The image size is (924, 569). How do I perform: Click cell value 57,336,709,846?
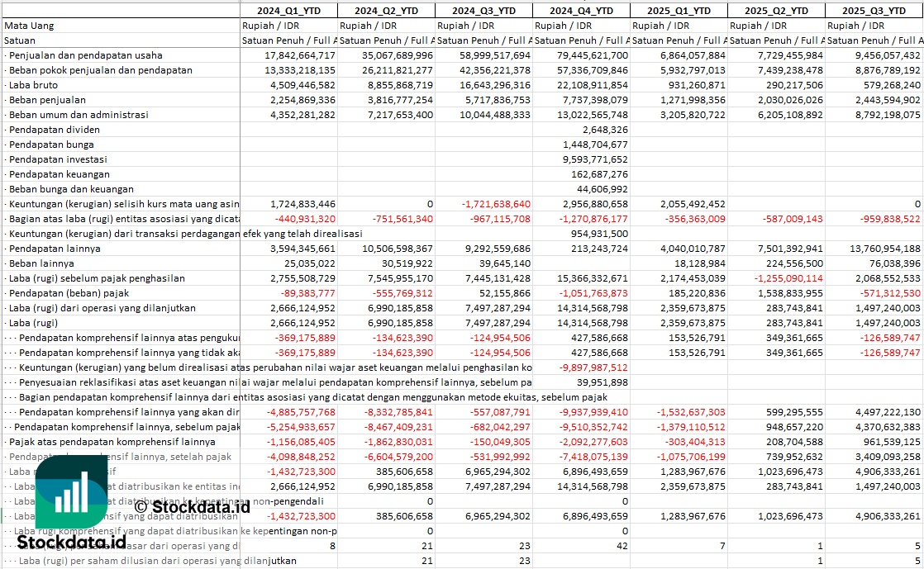(x=593, y=70)
